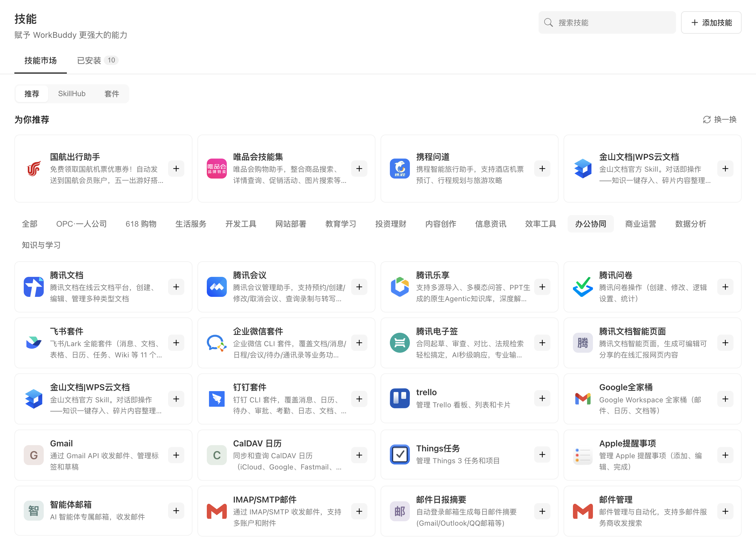Viewport: 756px width, 540px height.
Task: Filter by OPC·一人公司 category
Action: click(82, 224)
